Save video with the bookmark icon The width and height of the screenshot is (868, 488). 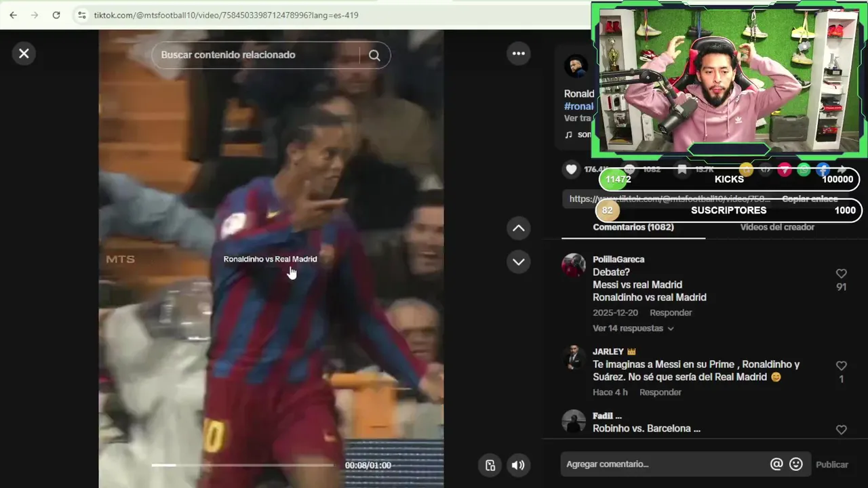(x=682, y=169)
